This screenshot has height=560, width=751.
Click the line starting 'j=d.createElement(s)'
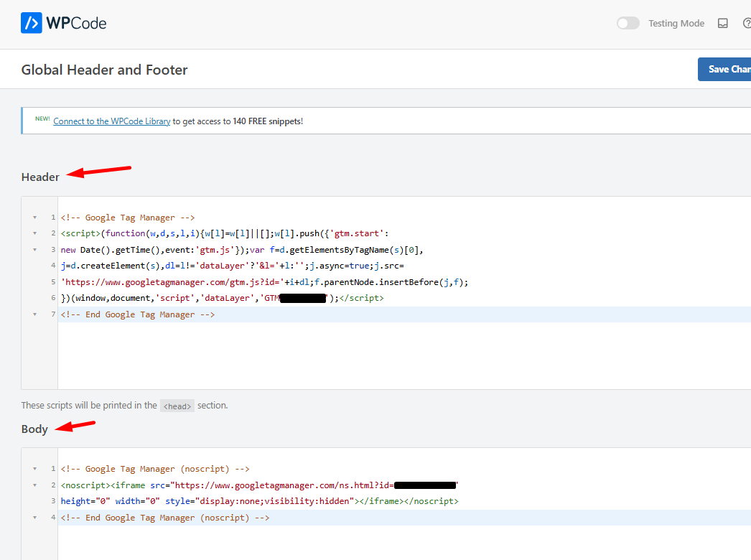pyautogui.click(x=233, y=266)
